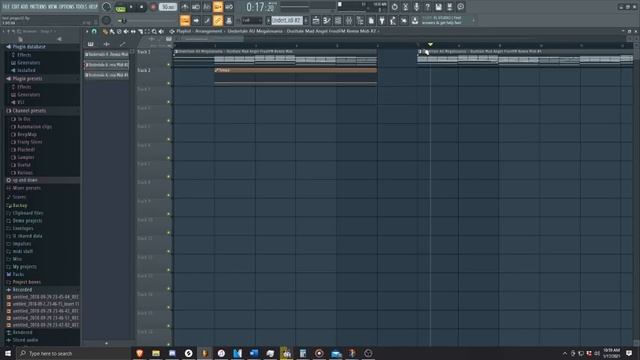Click the question mark help icon
This screenshot has width=640, height=360.
coord(427,7)
